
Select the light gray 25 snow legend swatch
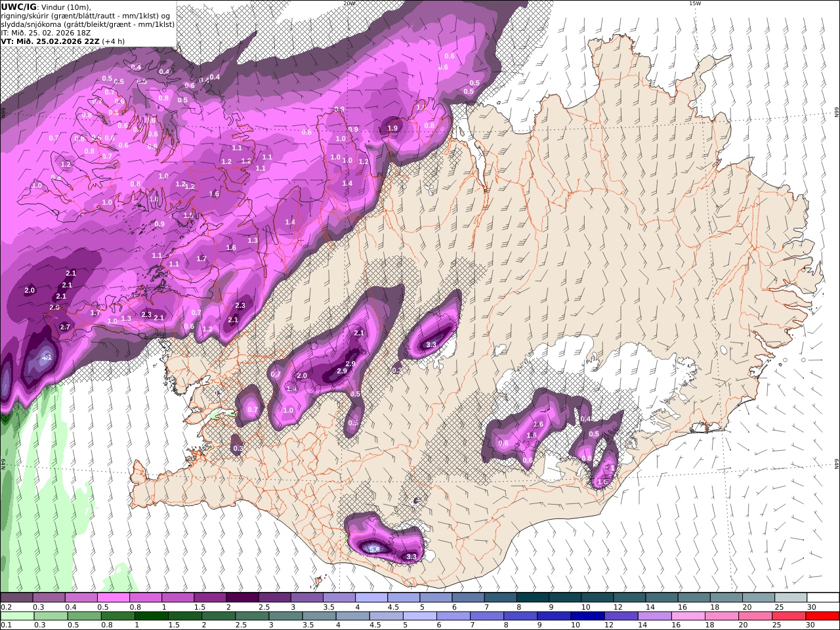click(791, 598)
